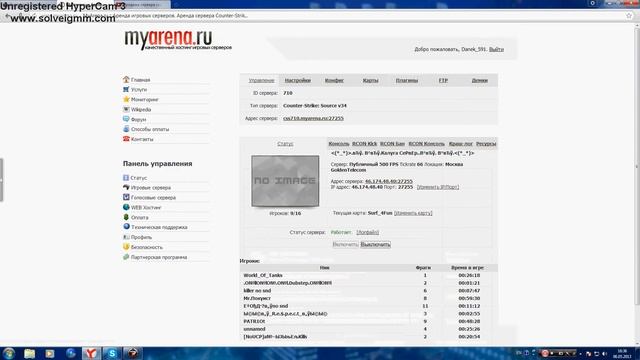This screenshot has height=360, width=640.
Task: Bookmark the page with the star icon
Action: pyautogui.click(x=629, y=16)
